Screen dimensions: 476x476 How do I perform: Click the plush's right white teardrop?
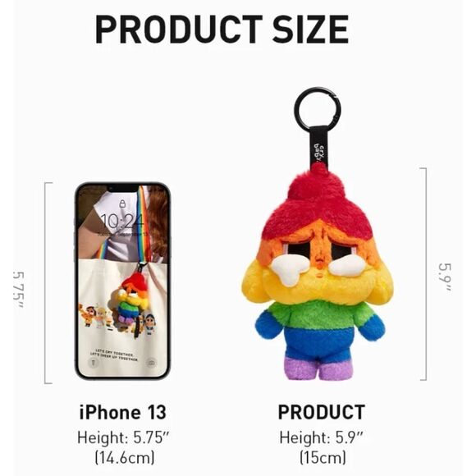tap(346, 268)
